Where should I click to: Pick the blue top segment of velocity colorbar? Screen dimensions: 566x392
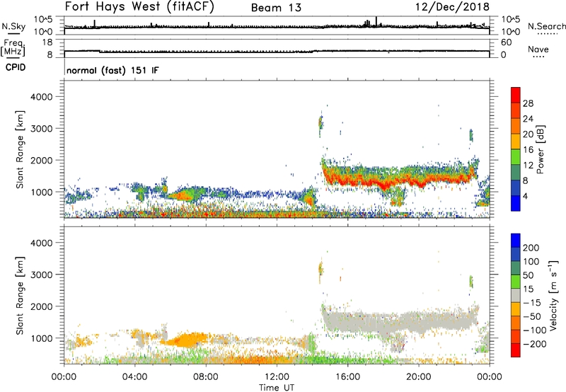(516, 241)
